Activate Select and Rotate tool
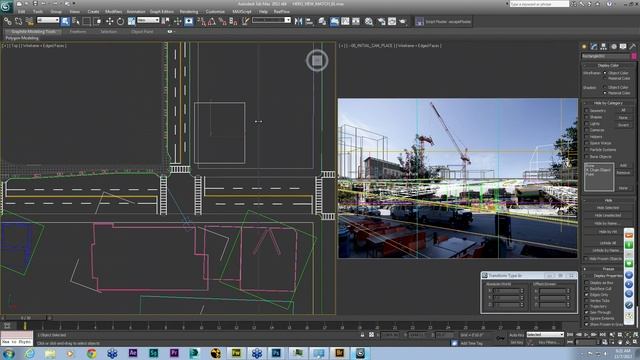Image resolution: width=640 pixels, height=360 pixels. [120, 21]
